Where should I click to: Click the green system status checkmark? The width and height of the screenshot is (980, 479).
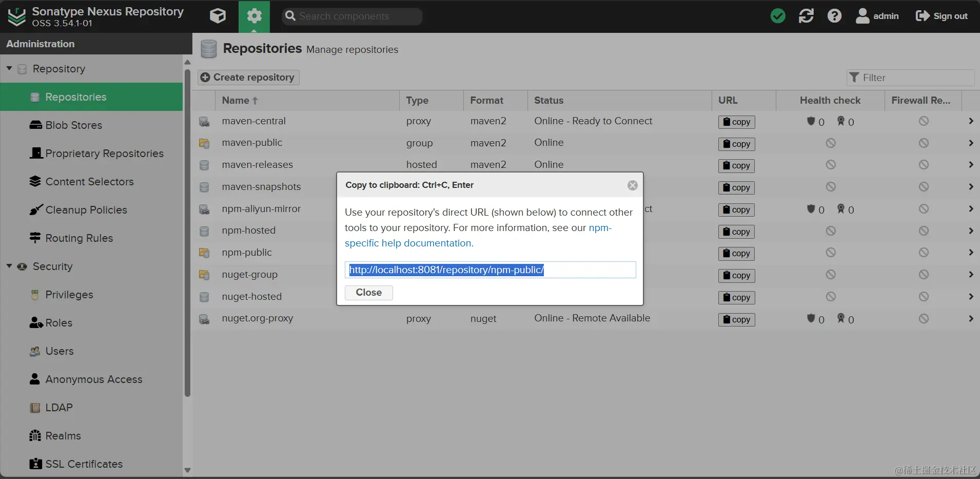(x=778, y=16)
